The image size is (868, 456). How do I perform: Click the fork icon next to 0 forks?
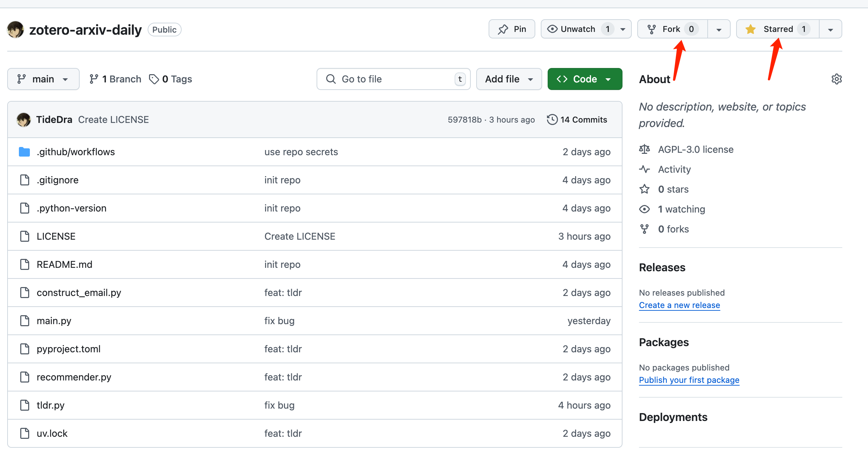[x=644, y=229]
